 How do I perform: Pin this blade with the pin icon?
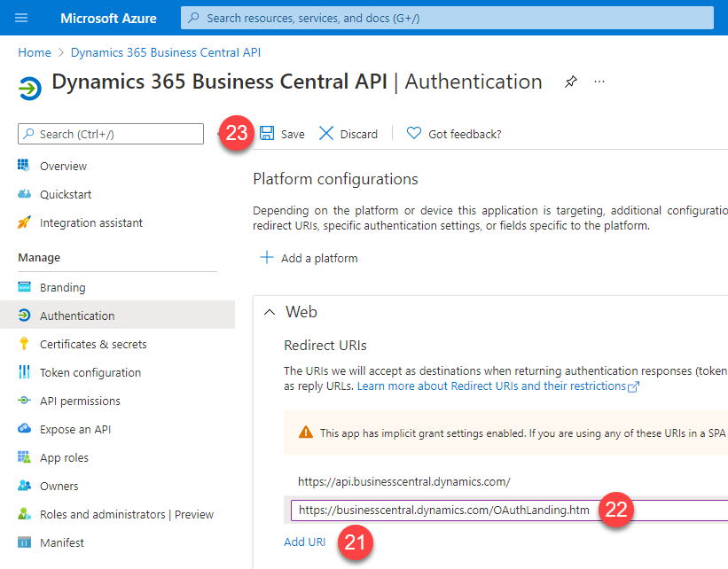571,82
